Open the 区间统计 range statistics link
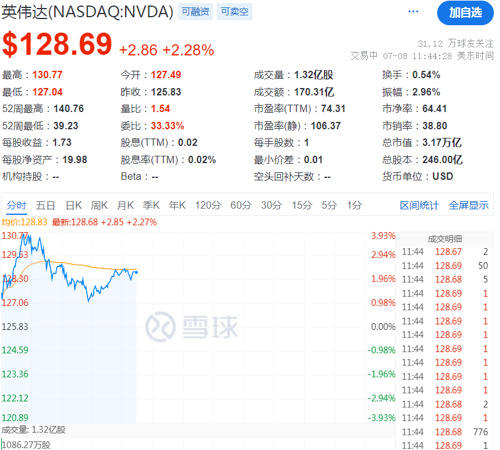Viewport: 500px width, 450px height. [x=419, y=205]
